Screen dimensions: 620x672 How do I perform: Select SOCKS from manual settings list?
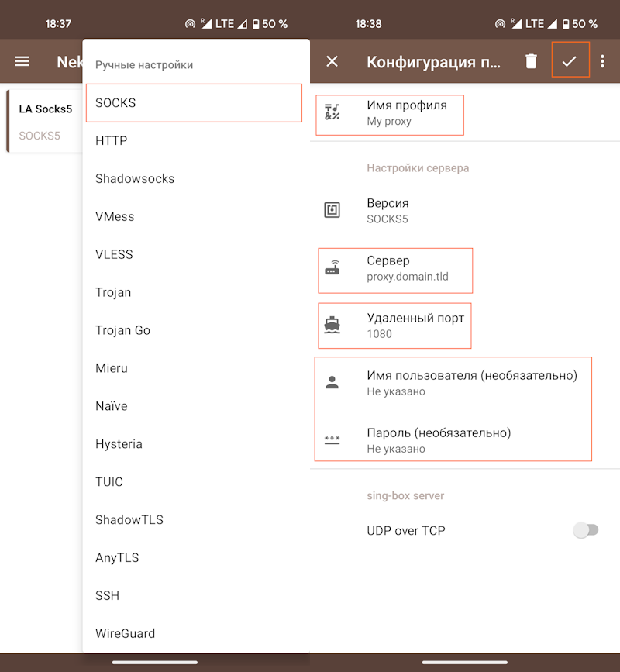(x=194, y=103)
